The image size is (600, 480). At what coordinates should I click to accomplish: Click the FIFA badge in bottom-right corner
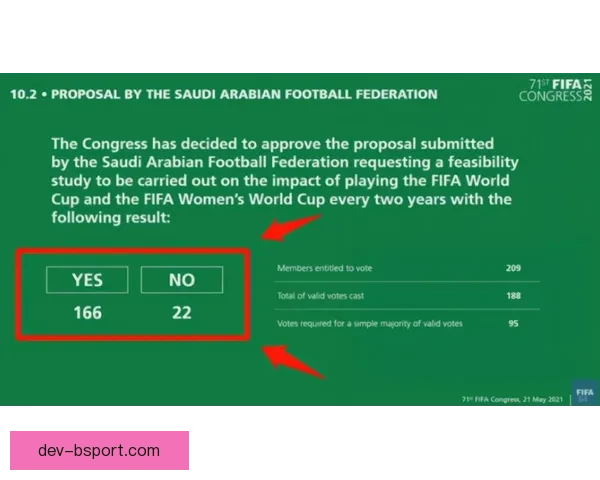pyautogui.click(x=583, y=391)
